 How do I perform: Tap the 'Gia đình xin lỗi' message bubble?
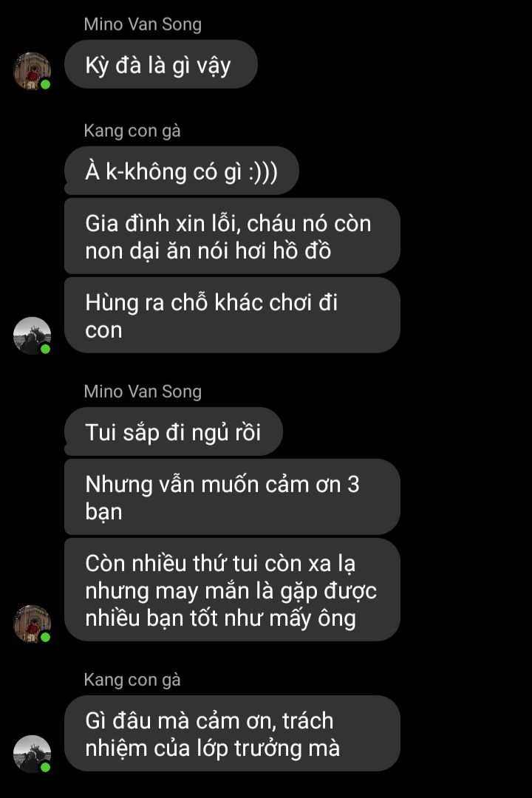(232, 236)
